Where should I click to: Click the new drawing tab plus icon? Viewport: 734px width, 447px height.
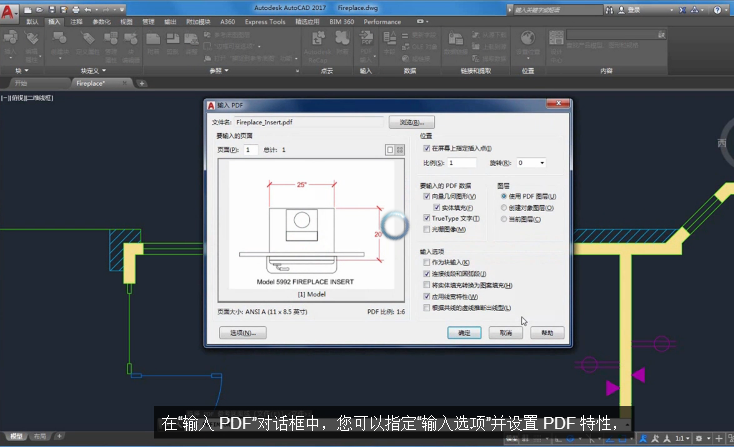(142, 83)
